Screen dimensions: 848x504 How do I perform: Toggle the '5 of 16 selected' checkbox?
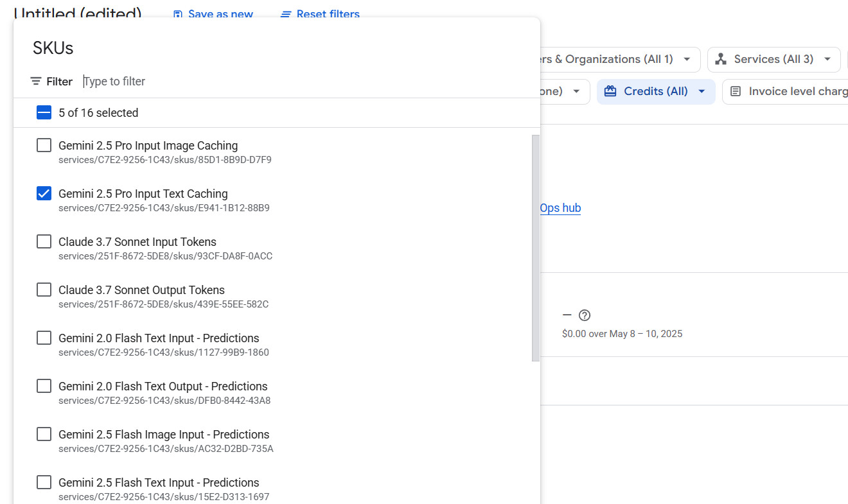click(44, 113)
